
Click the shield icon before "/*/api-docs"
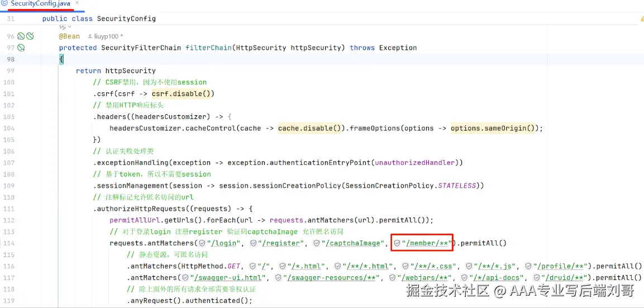[x=465, y=278]
